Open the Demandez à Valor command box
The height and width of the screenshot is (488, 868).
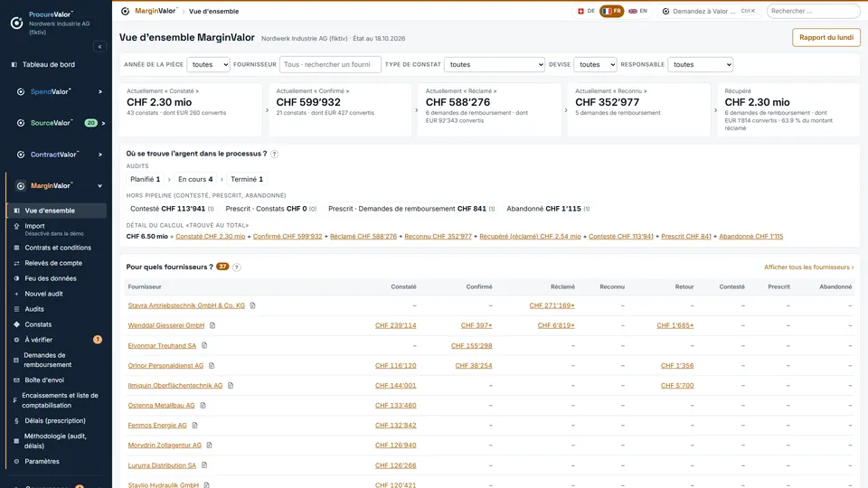(x=709, y=11)
